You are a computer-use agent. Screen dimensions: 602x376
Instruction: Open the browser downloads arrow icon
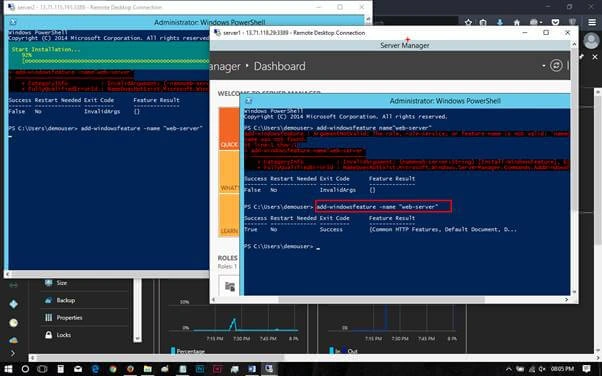pos(499,22)
